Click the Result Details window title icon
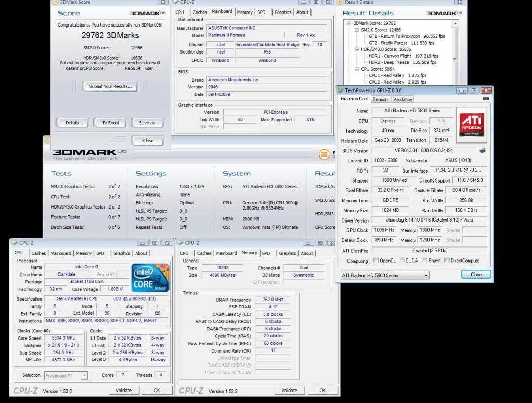 [x=340, y=2]
